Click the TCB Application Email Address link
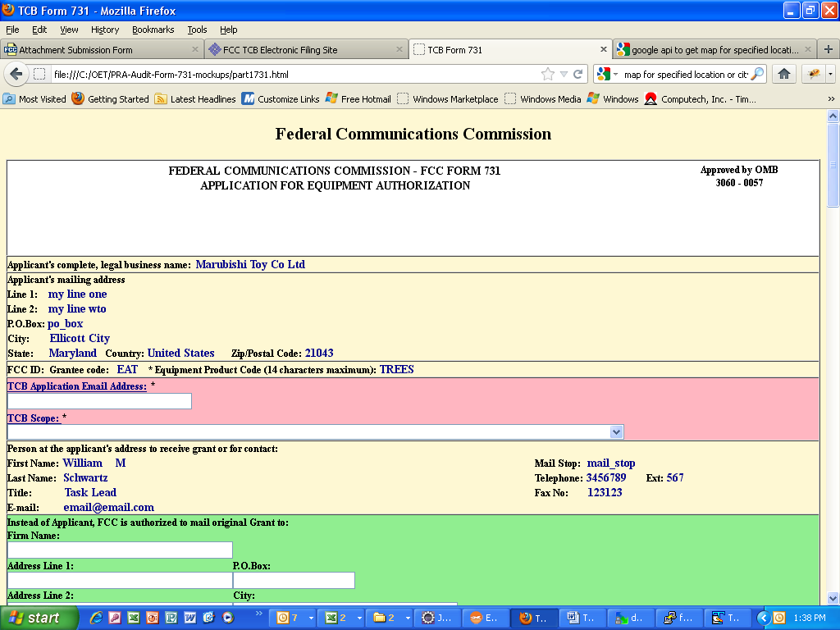This screenshot has height=630, width=840. (x=77, y=386)
